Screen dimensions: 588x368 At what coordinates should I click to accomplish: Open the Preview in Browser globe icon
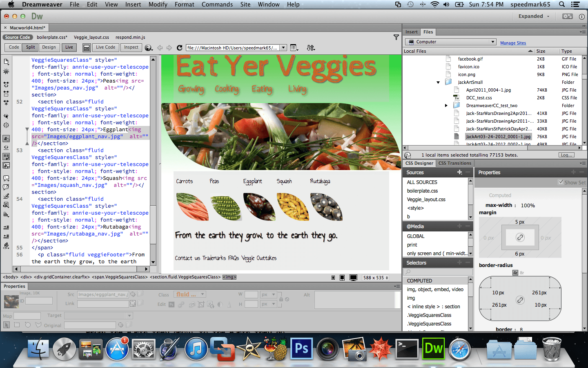(x=148, y=48)
